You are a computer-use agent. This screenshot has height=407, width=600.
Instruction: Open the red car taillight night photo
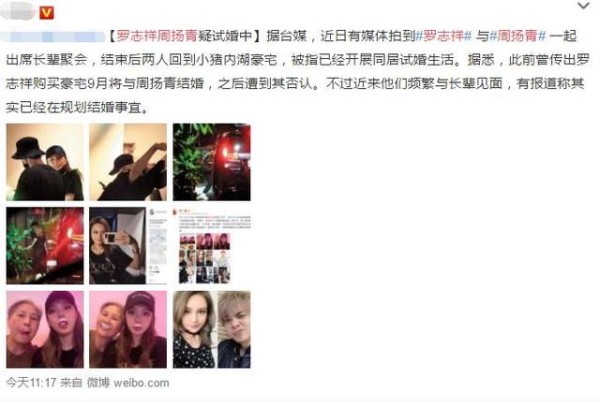pyautogui.click(x=212, y=162)
